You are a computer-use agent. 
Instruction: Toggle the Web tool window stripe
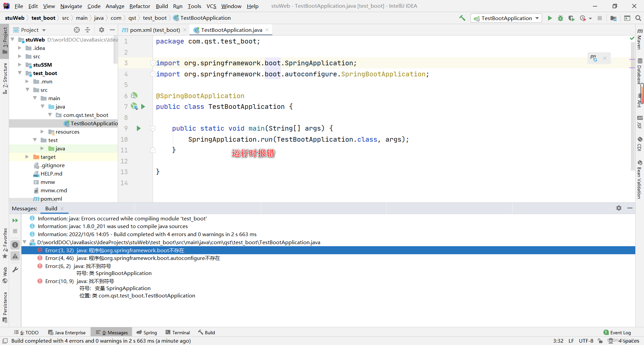tap(5, 275)
